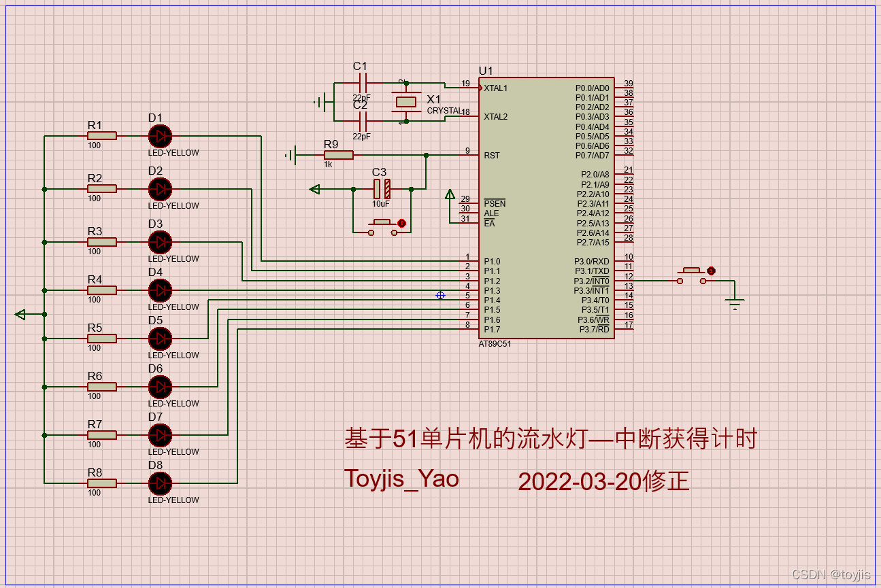This screenshot has width=881, height=588.
Task: Select LED D5 symbol
Action: [160, 339]
